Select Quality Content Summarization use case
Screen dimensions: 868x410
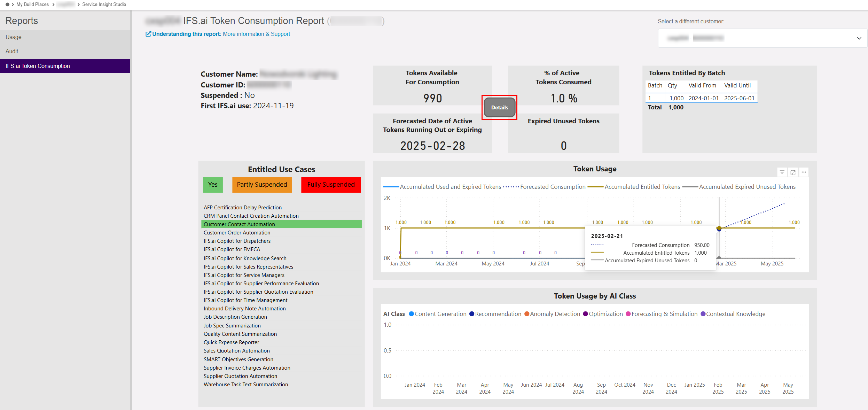coord(240,334)
